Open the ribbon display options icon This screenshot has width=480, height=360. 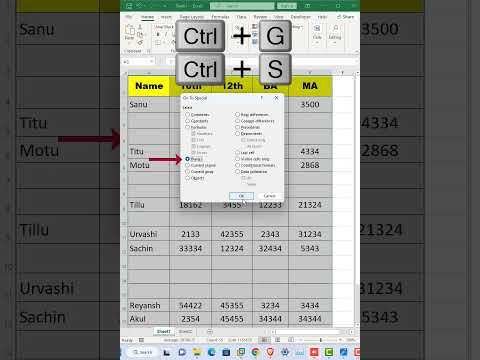coord(308,6)
